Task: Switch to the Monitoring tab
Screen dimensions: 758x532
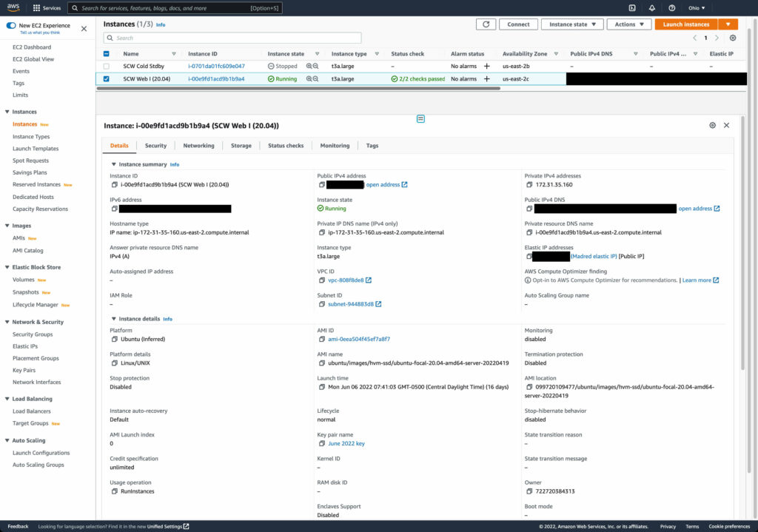Action: click(335, 146)
